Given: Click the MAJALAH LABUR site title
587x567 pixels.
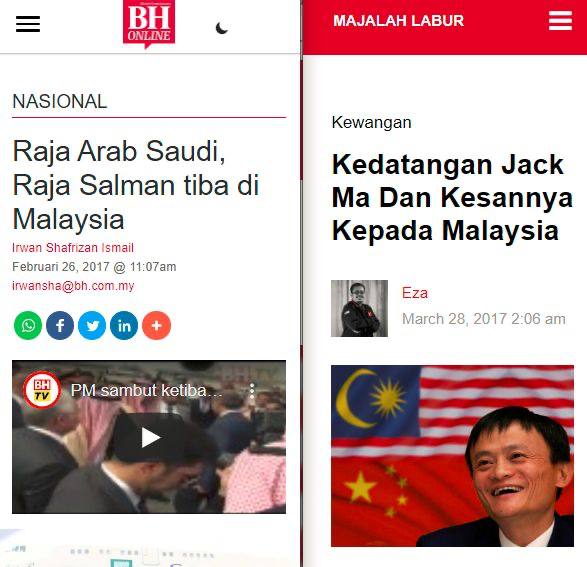Looking at the screenshot, I should 398,21.
